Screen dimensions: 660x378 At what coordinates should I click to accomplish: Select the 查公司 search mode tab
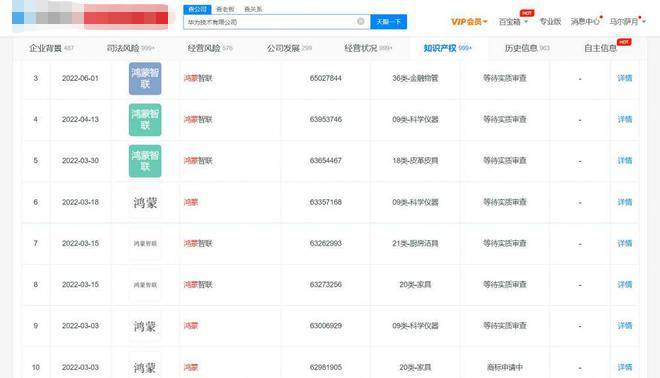(197, 9)
